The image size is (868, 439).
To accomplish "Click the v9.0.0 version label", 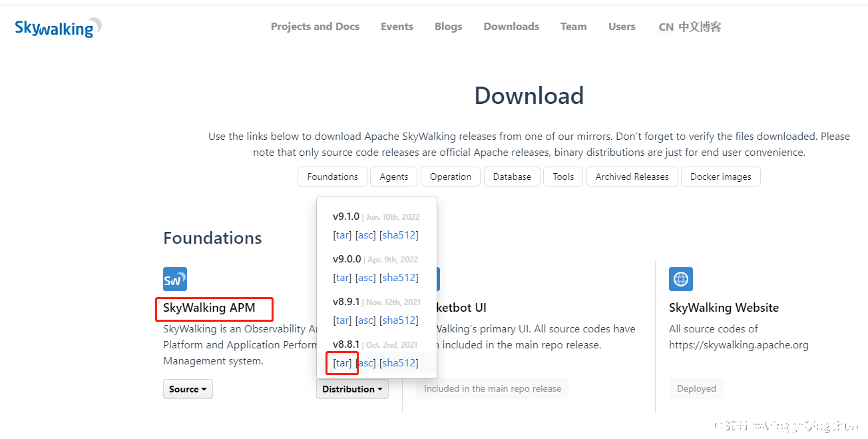I will click(x=347, y=259).
